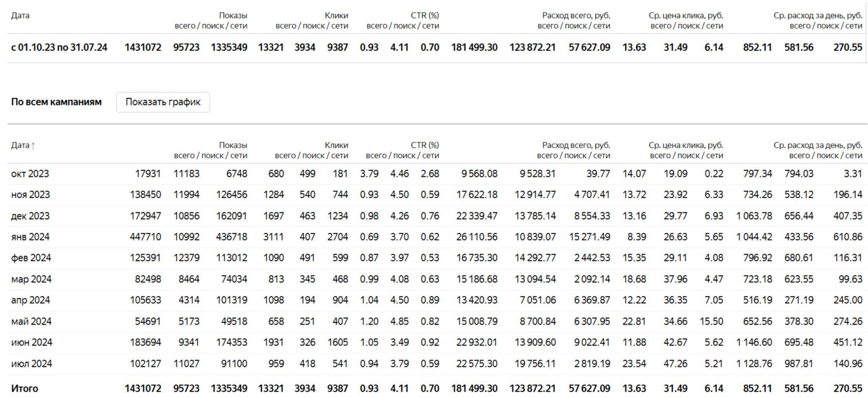Image resolution: width=868 pixels, height=397 pixels.
Task: Click total impressions 138450 for ноя 2023
Action: tap(145, 194)
